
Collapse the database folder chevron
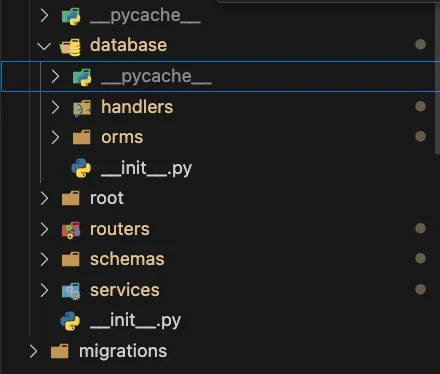[44, 46]
